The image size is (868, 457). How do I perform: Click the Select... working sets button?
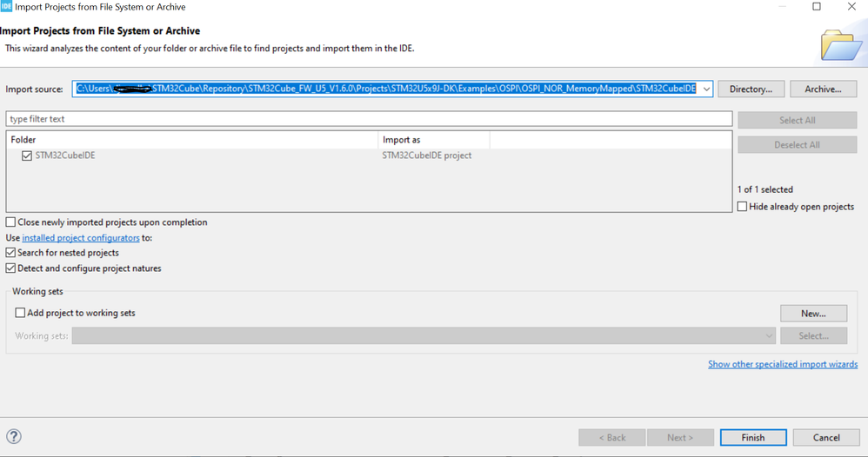click(x=814, y=336)
